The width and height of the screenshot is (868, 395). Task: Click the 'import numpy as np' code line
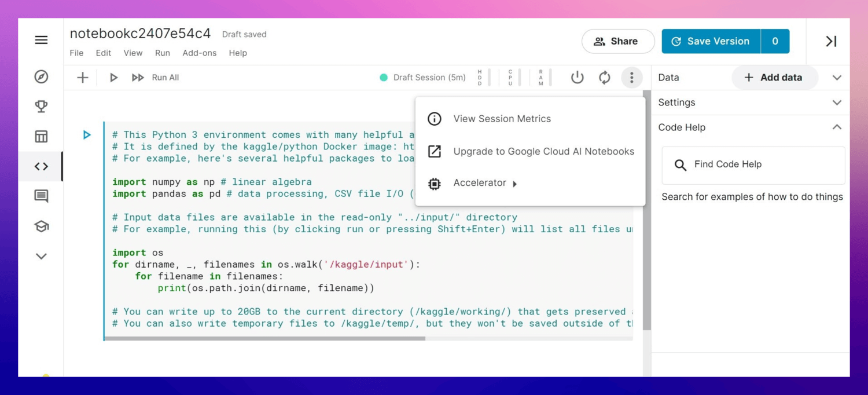(x=212, y=182)
